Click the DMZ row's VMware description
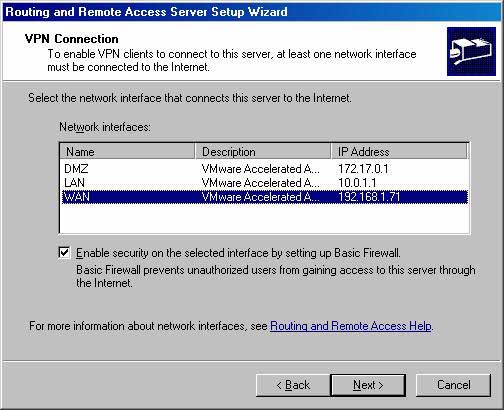The image size is (504, 410). (x=260, y=169)
